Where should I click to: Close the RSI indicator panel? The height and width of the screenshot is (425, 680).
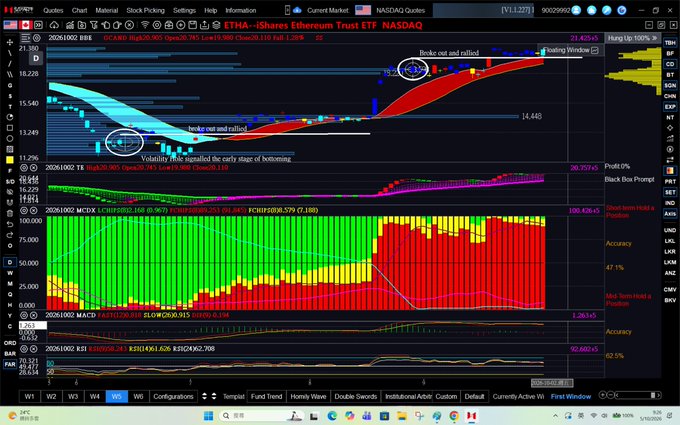coord(33,349)
